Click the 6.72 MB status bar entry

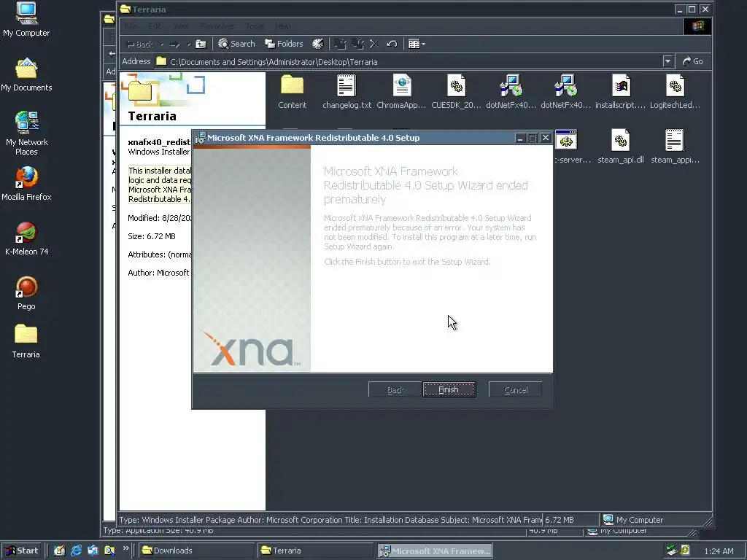click(x=570, y=519)
